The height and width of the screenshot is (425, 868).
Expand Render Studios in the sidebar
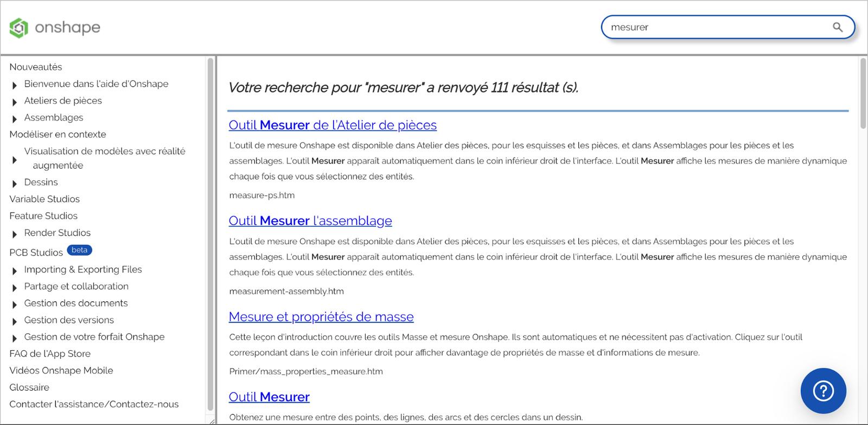coord(15,233)
